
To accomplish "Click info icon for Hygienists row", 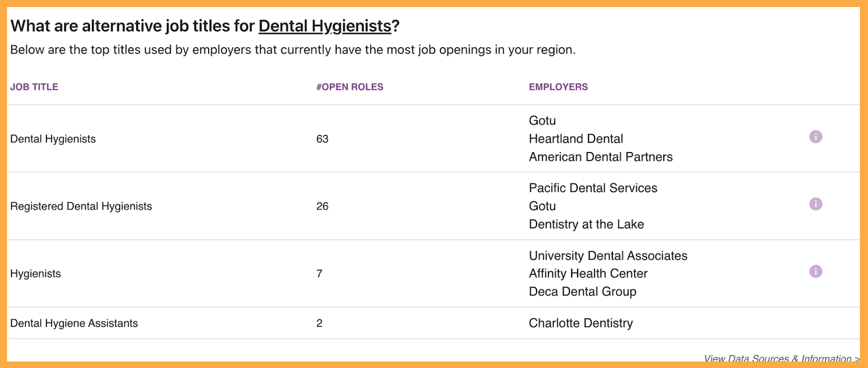I will (x=816, y=271).
